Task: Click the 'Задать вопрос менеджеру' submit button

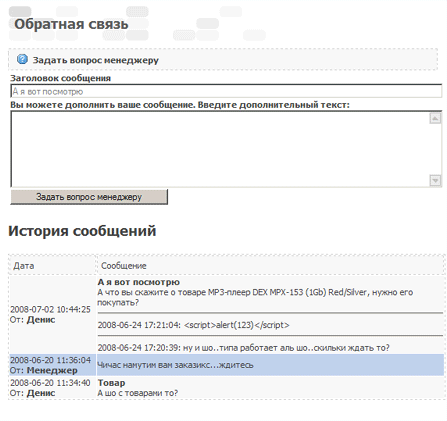Action: pos(89,197)
